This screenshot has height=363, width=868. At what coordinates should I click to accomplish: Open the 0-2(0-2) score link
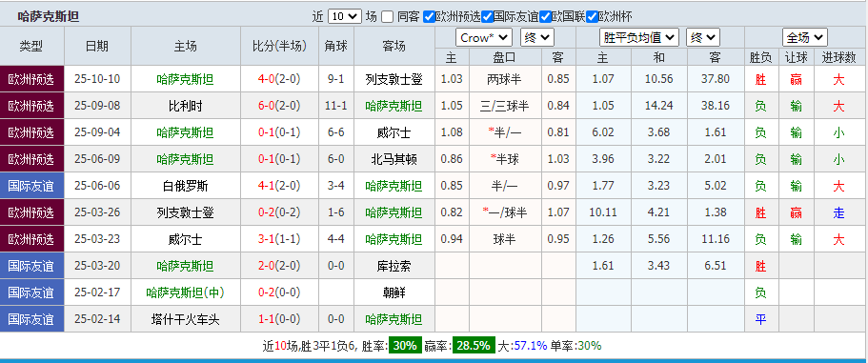point(279,212)
